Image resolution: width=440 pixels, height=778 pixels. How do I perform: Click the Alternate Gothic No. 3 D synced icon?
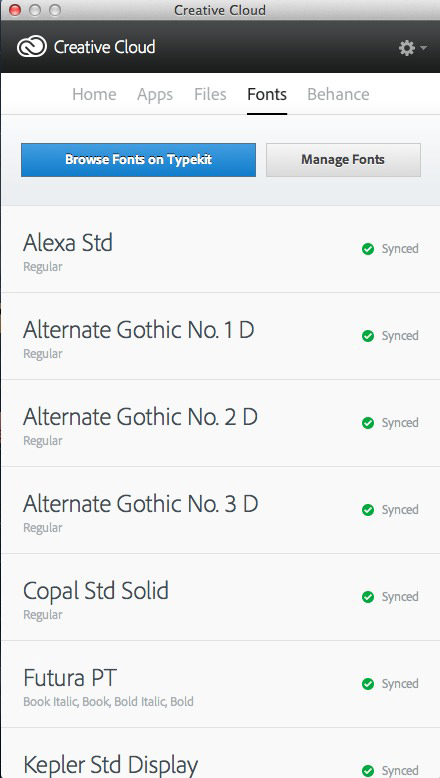pyautogui.click(x=368, y=510)
